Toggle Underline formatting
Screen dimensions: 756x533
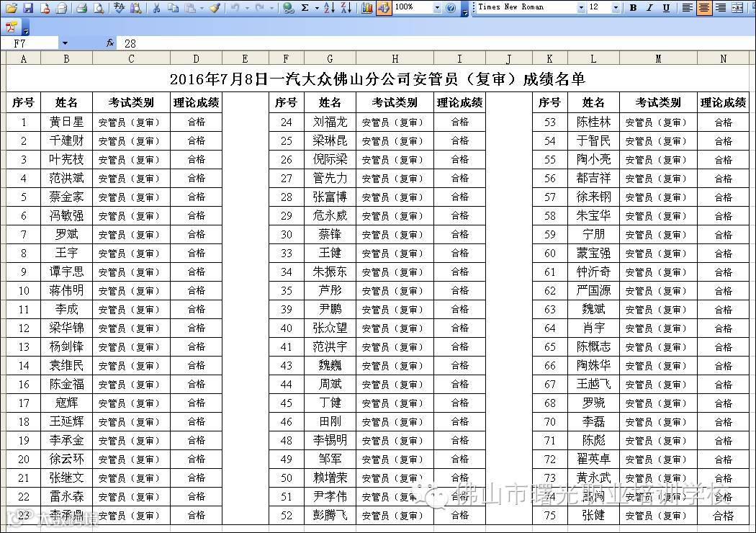click(666, 8)
